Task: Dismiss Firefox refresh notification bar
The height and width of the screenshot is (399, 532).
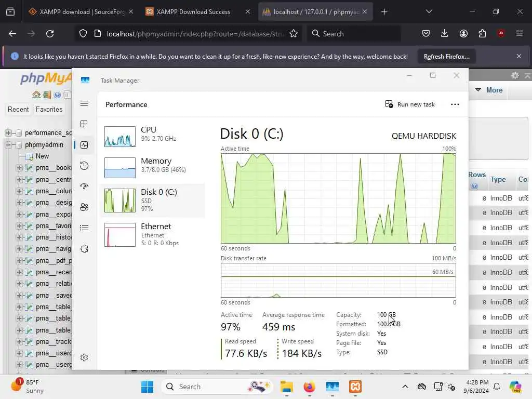Action: click(x=519, y=56)
